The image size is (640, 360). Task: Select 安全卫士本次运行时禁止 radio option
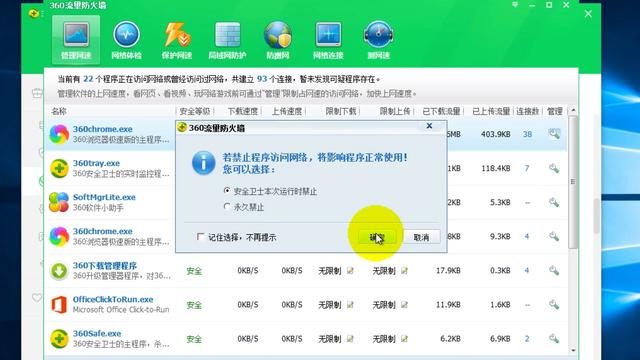point(227,191)
